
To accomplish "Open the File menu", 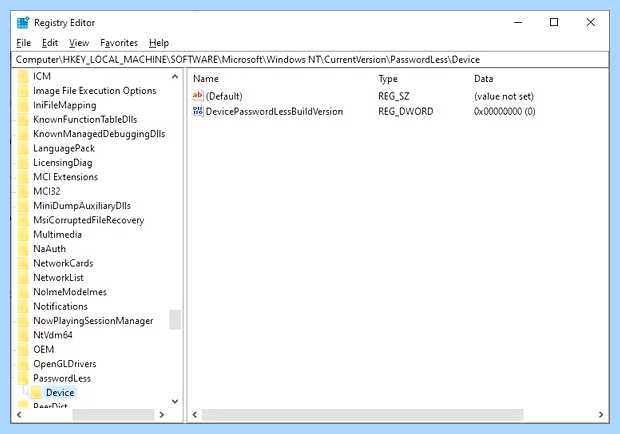I will [x=23, y=43].
